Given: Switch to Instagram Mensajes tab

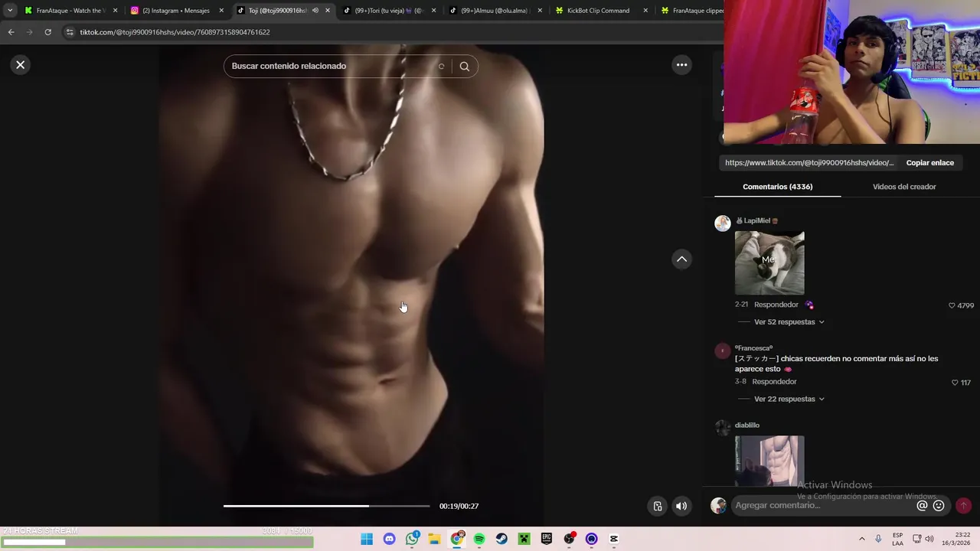Looking at the screenshot, I should [178, 11].
